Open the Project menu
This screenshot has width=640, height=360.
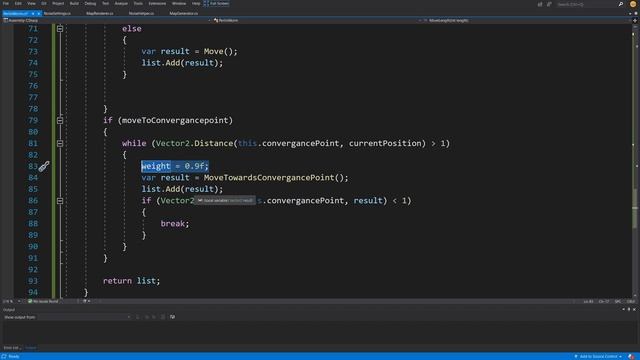click(x=58, y=4)
